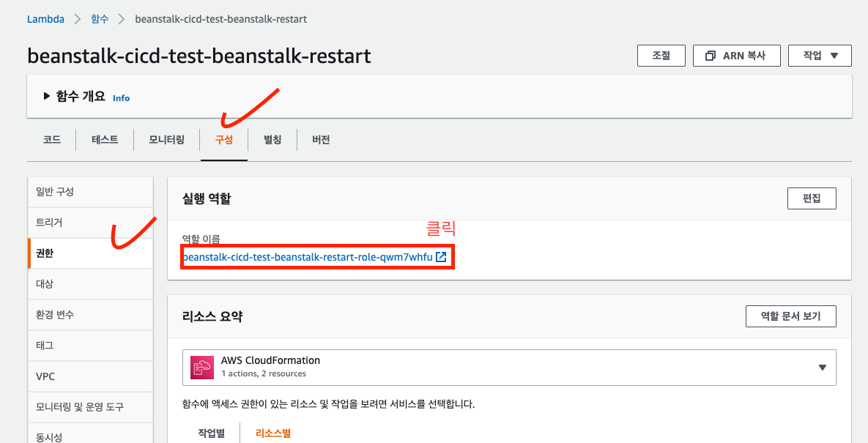Image resolution: width=868 pixels, height=443 pixels.
Task: Click the AWS CloudFormation service icon
Action: [x=202, y=368]
